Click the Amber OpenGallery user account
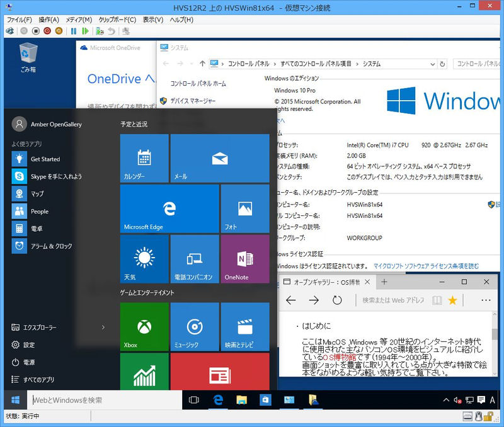Image resolution: width=504 pixels, height=427 pixels. [47, 124]
